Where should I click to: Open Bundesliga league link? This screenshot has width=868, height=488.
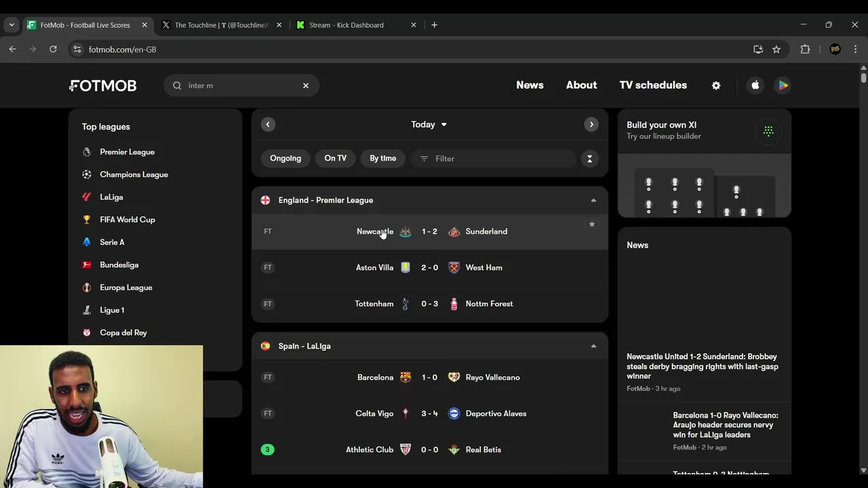point(119,265)
